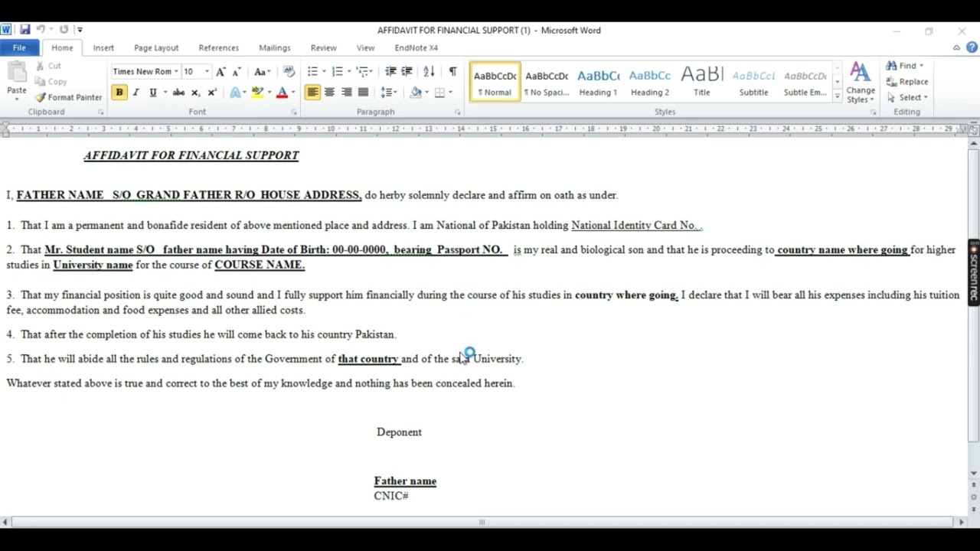Expand the Styles gallery More arrow
The image size is (980, 551).
(838, 97)
